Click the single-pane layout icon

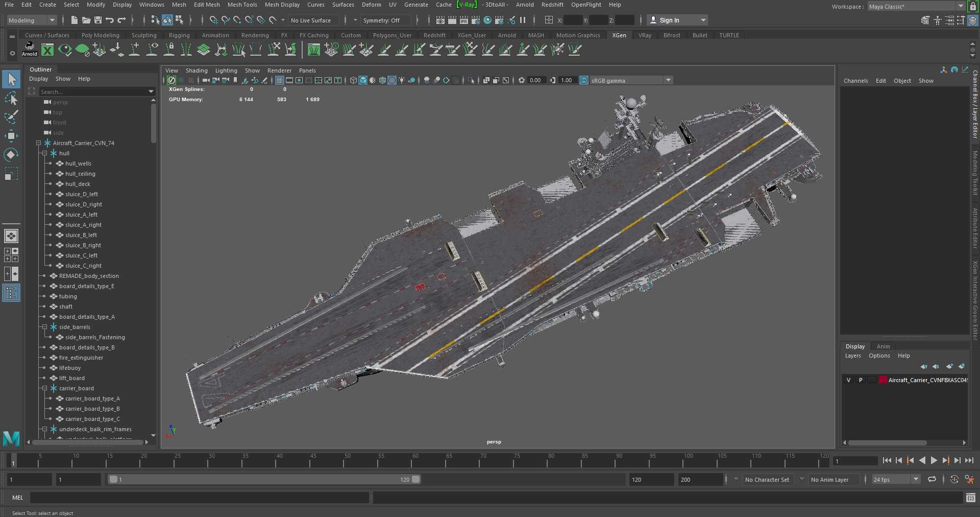(11, 236)
